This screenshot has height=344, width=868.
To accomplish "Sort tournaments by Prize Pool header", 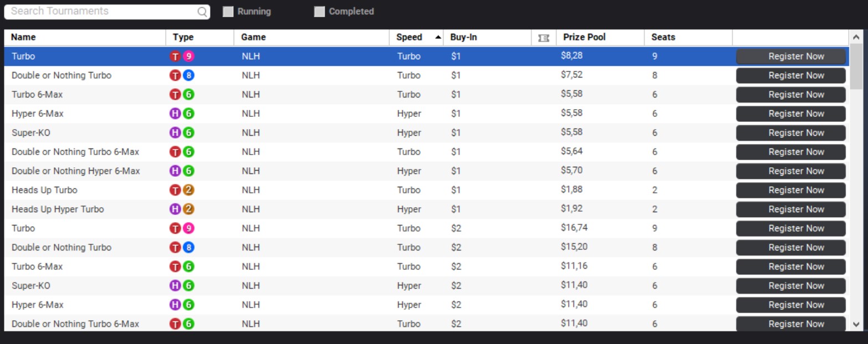I will [x=584, y=37].
